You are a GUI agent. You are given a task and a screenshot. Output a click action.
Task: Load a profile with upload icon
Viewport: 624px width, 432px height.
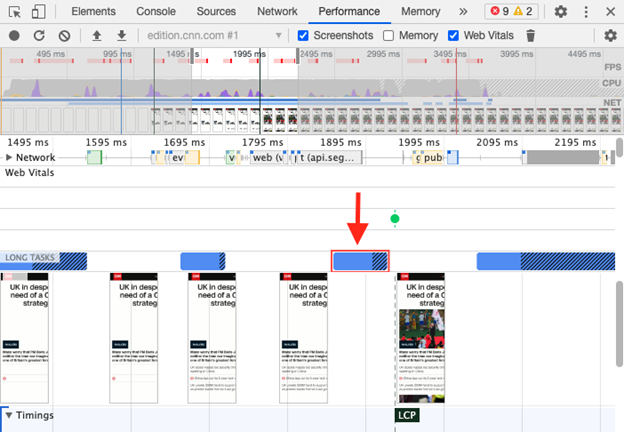tap(96, 36)
